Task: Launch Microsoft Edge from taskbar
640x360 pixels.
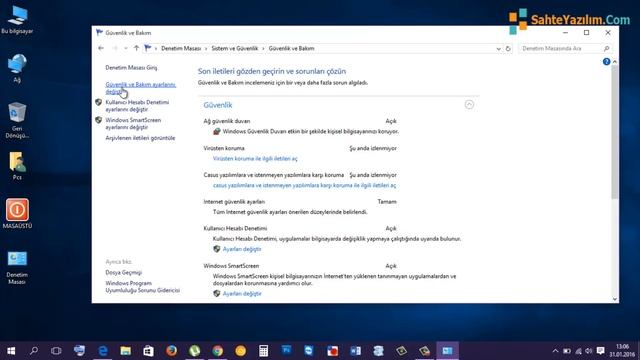Action: (103, 351)
